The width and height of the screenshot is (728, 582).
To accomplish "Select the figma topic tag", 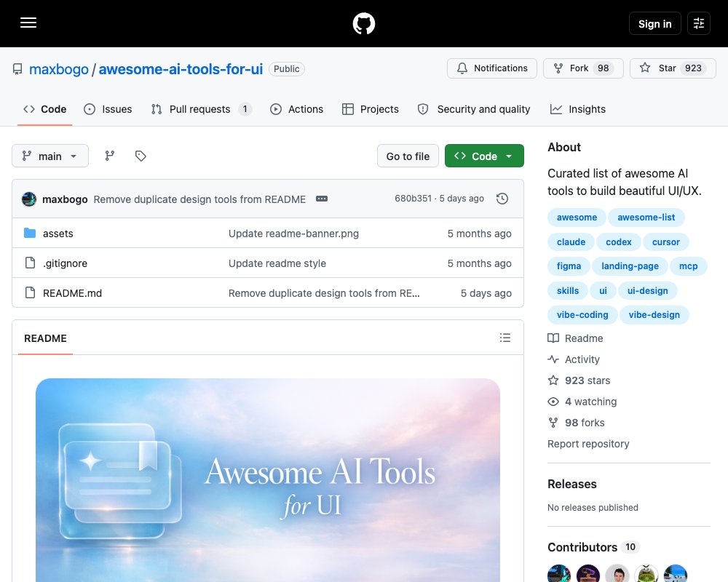I will 569,266.
